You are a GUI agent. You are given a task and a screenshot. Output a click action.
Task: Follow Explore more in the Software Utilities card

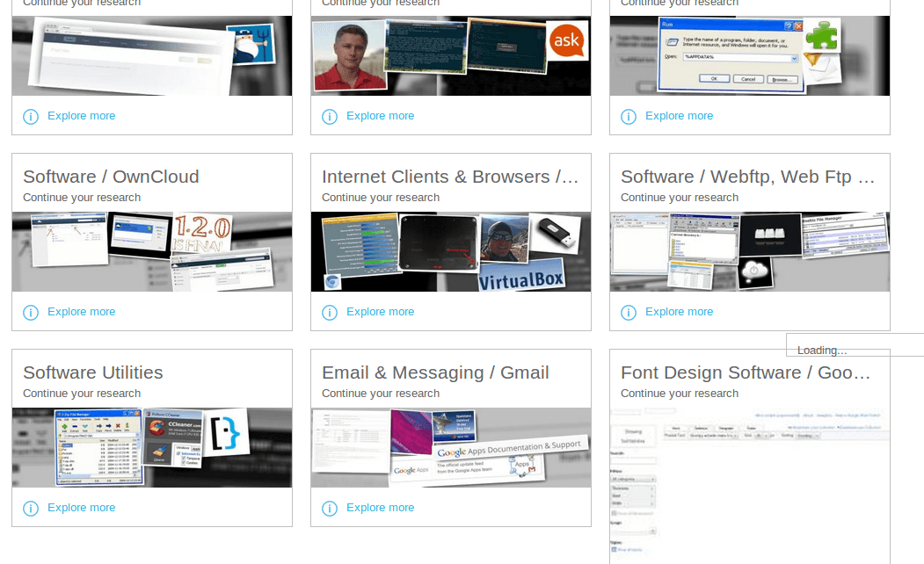[81, 508]
